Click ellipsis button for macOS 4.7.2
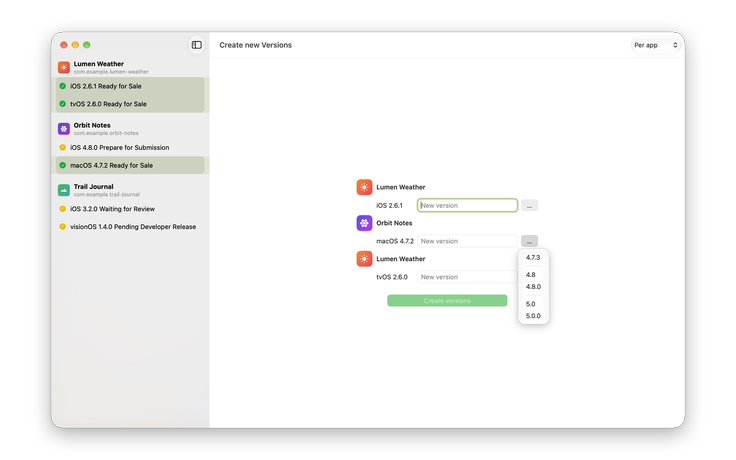 529,241
